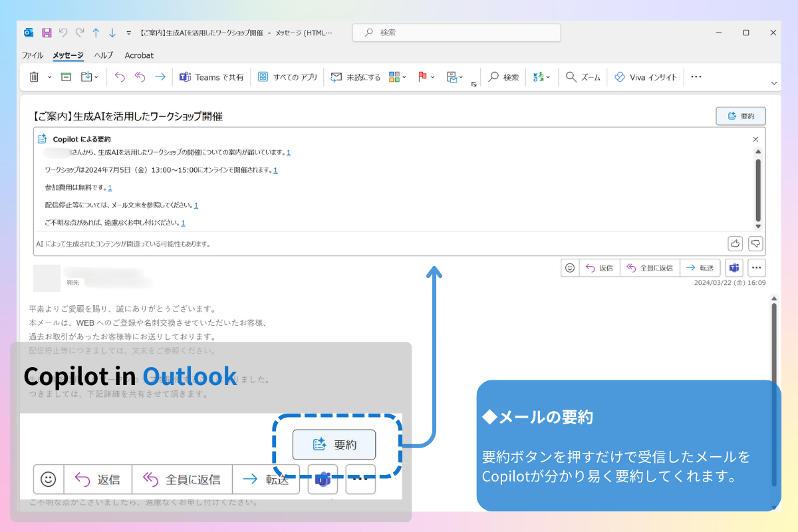Image resolution: width=798 pixels, height=532 pixels.
Task: Share to Teams via Teams で共有
Action: 211,77
